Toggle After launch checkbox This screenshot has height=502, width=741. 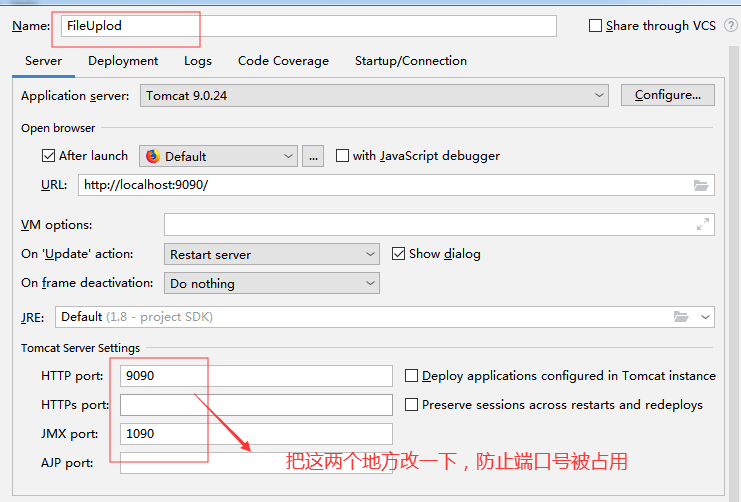(48, 156)
